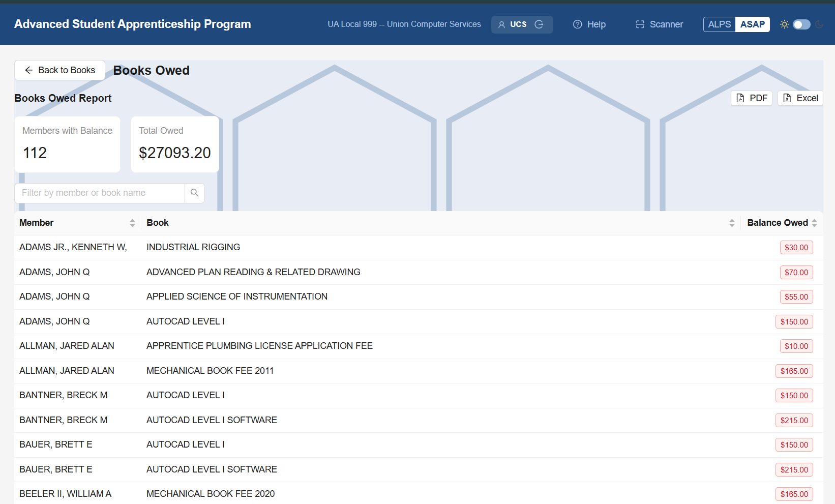Click the Advanced Student Apprenticeship Program title

(x=133, y=24)
